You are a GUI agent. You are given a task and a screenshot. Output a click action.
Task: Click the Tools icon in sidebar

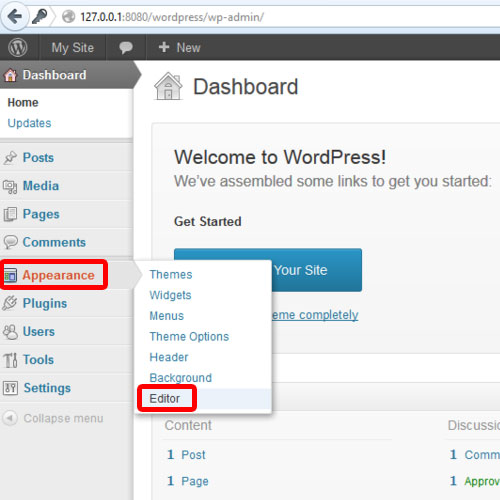pyautogui.click(x=10, y=360)
